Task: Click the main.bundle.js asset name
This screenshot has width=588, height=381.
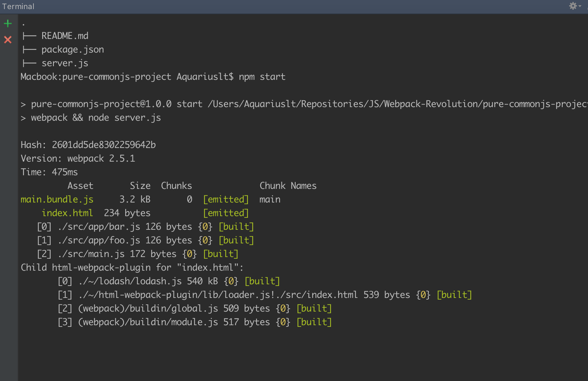Action: coord(57,199)
